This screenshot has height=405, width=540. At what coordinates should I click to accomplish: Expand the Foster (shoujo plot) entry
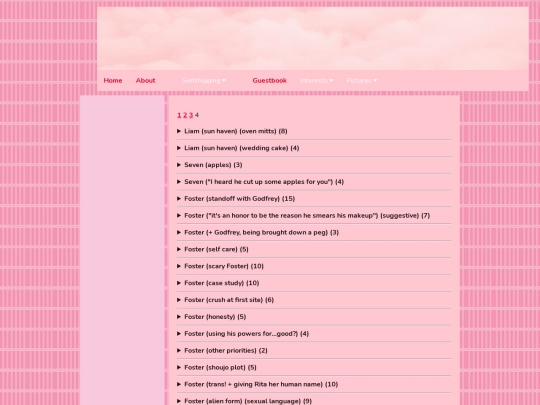coord(314,367)
